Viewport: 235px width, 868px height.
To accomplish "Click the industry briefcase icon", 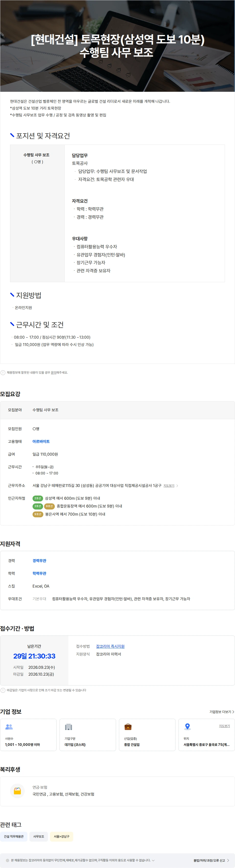I will (x=128, y=727).
